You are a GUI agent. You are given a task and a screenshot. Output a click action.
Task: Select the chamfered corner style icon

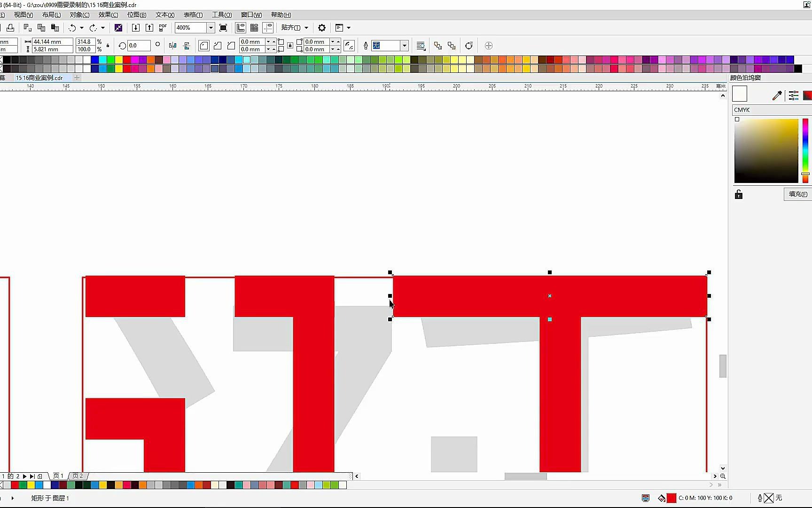point(231,46)
